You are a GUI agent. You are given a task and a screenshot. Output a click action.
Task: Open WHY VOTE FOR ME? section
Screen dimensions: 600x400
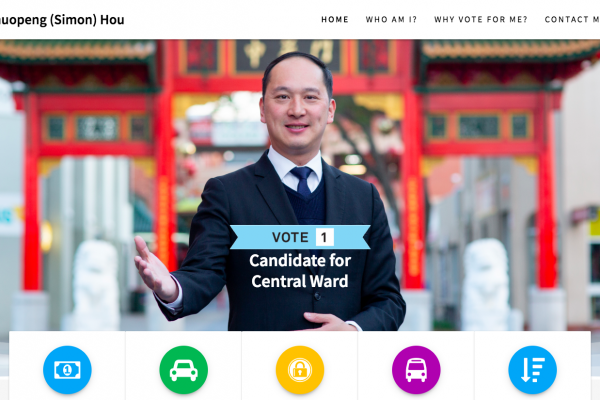pos(481,20)
